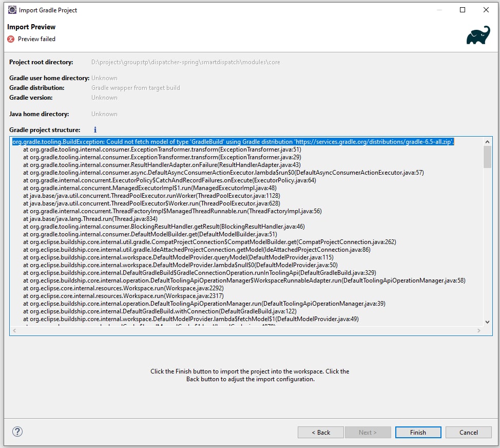The width and height of the screenshot is (500, 448).
Task: Select the ThreadFactoryImpl.java:56 stack line
Action: (172, 211)
